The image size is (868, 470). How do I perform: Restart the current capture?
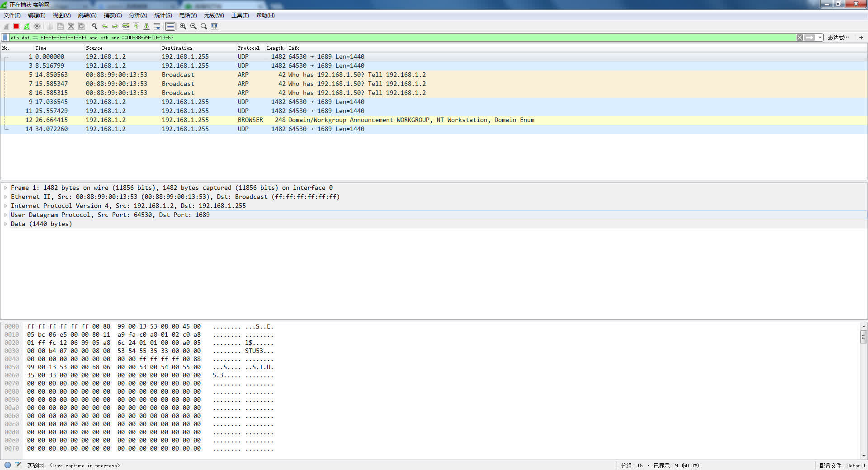tap(27, 26)
